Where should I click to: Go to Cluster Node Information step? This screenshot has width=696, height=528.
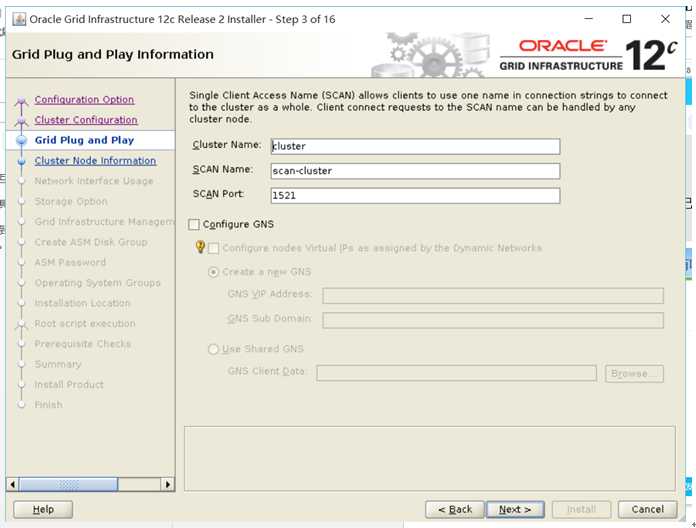pos(95,161)
